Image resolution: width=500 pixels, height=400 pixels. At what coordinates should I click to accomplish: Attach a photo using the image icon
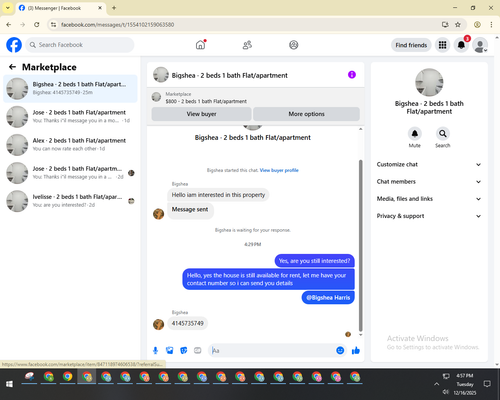click(170, 350)
